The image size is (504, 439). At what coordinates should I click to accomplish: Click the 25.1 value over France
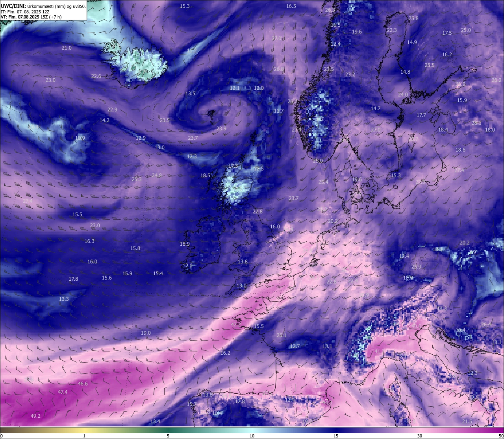(x=282, y=335)
